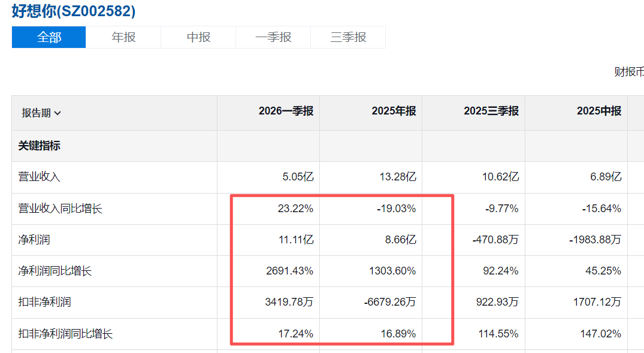This screenshot has height=353, width=644.
Task: Click the 6.89亿 revenue value
Action: 606,177
